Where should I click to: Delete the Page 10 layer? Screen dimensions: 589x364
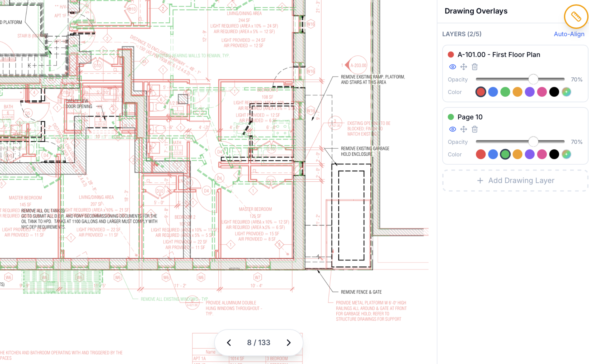475,129
